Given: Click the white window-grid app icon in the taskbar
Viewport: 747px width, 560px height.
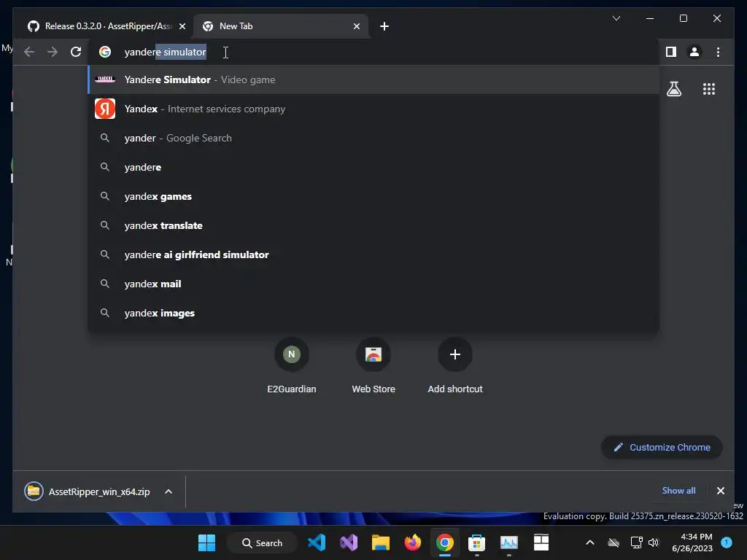Looking at the screenshot, I should click(x=541, y=542).
